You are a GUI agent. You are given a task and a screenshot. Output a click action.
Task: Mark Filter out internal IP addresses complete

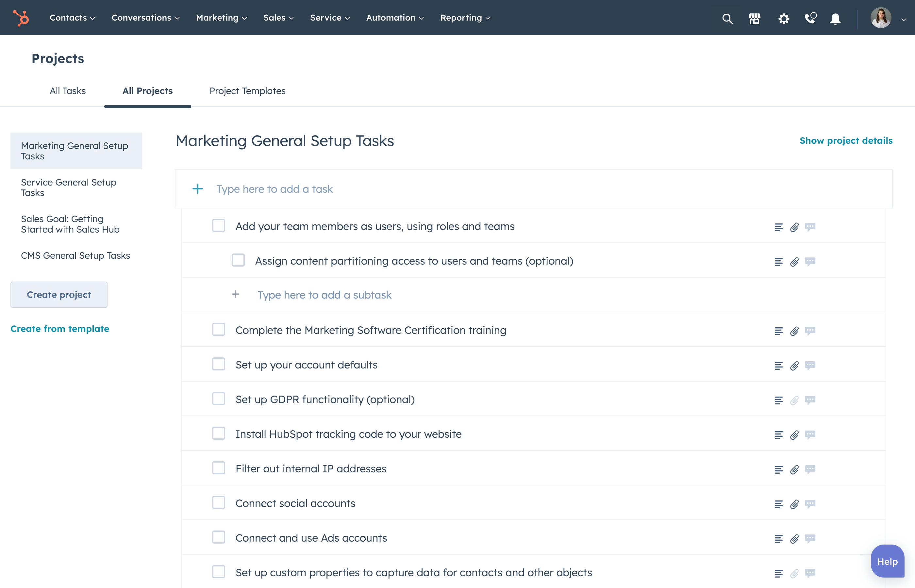[x=218, y=468]
